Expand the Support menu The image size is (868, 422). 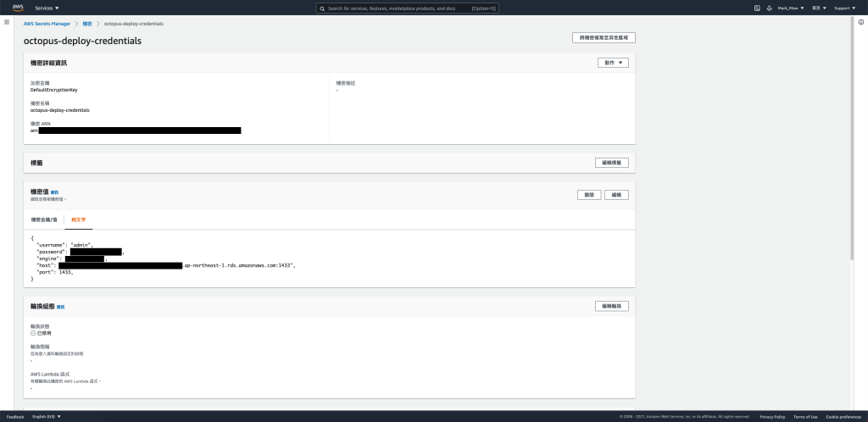[x=845, y=8]
